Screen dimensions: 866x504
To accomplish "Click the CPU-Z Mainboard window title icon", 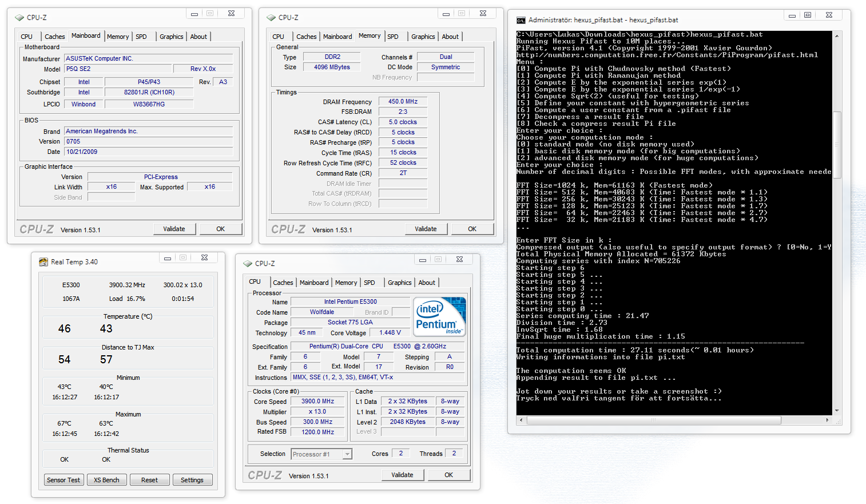I will [x=19, y=18].
